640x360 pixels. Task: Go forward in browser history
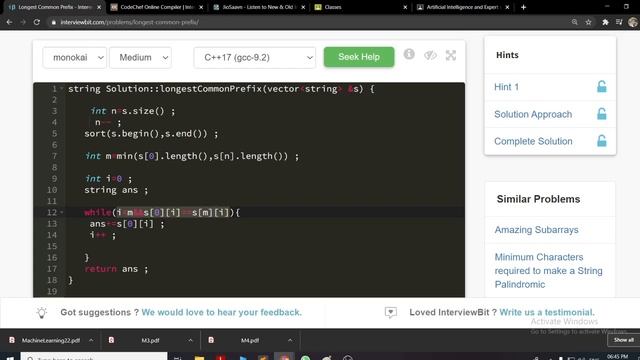click(x=23, y=22)
